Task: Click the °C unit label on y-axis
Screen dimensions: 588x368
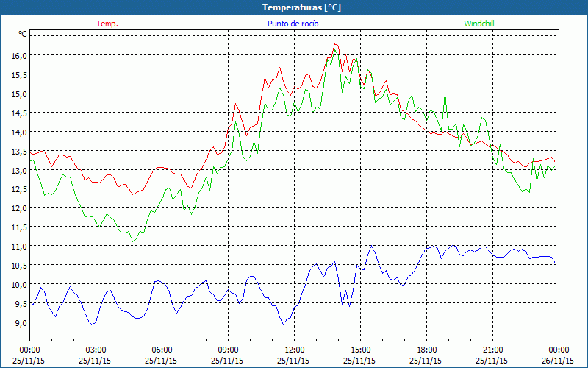Action: click(23, 34)
